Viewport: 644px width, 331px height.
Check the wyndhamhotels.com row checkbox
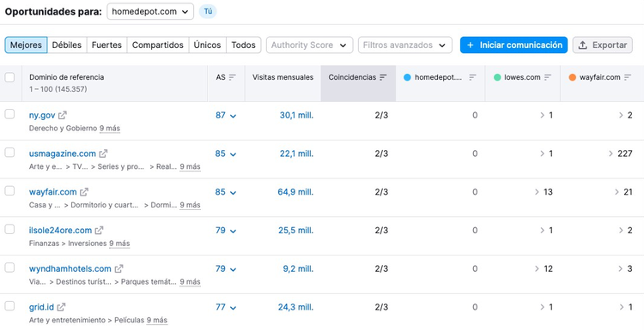[9, 268]
